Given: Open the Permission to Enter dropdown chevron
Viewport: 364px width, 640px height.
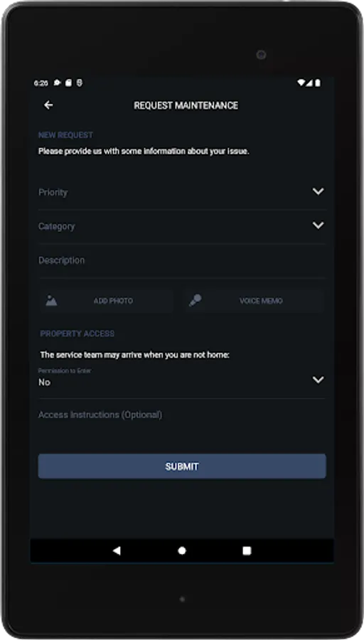Looking at the screenshot, I should tap(318, 380).
